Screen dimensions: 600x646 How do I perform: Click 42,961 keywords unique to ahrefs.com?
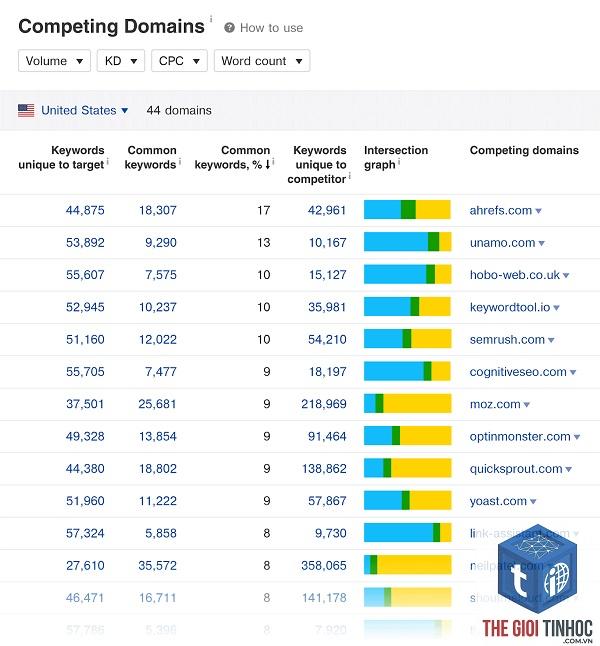(327, 211)
